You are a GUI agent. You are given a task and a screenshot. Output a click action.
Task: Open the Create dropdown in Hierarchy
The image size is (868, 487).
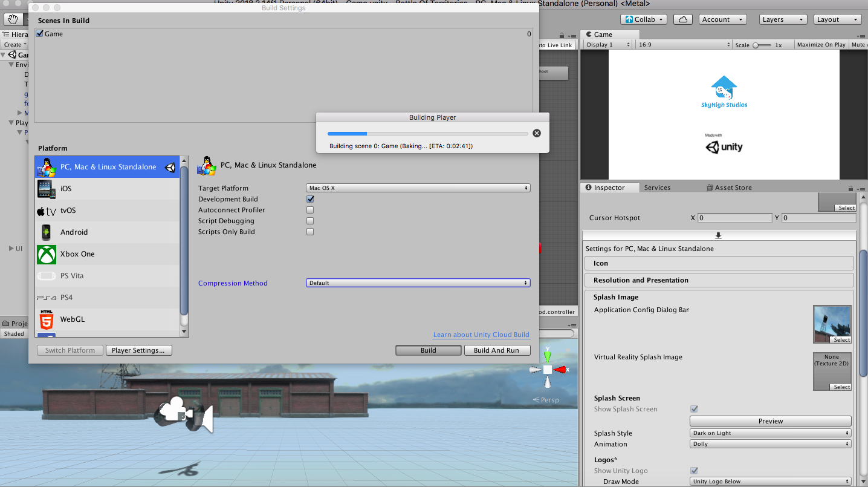point(15,45)
